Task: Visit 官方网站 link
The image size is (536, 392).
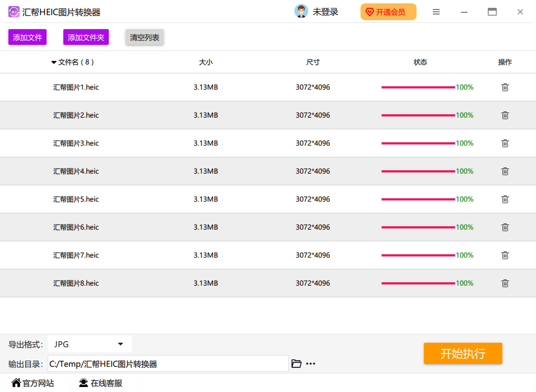Action: pyautogui.click(x=33, y=383)
